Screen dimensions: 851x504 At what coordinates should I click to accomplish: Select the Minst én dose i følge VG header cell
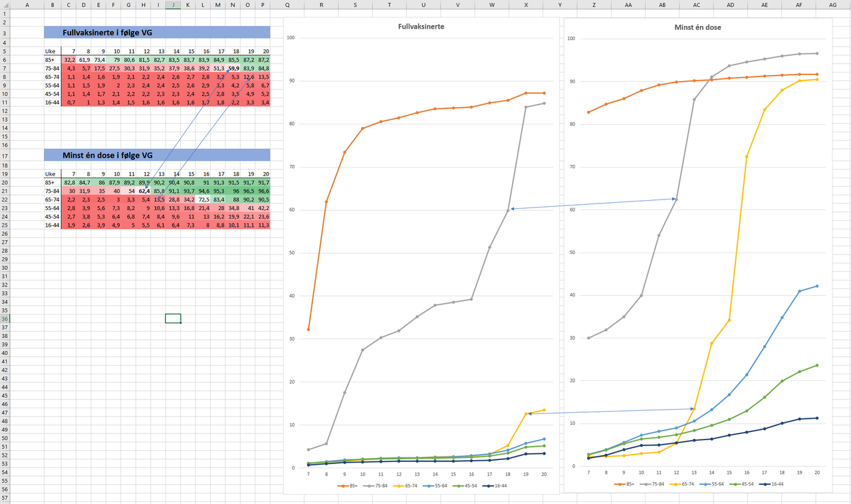coord(157,155)
